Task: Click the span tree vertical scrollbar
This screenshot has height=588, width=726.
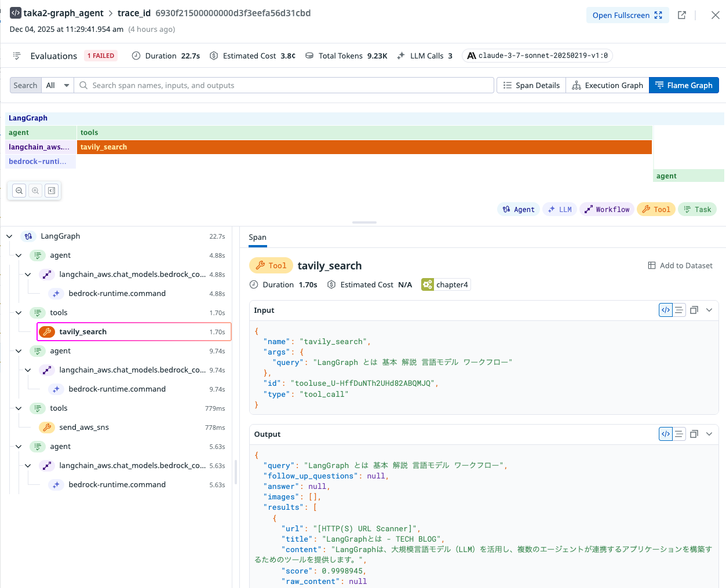Action: pos(236,472)
